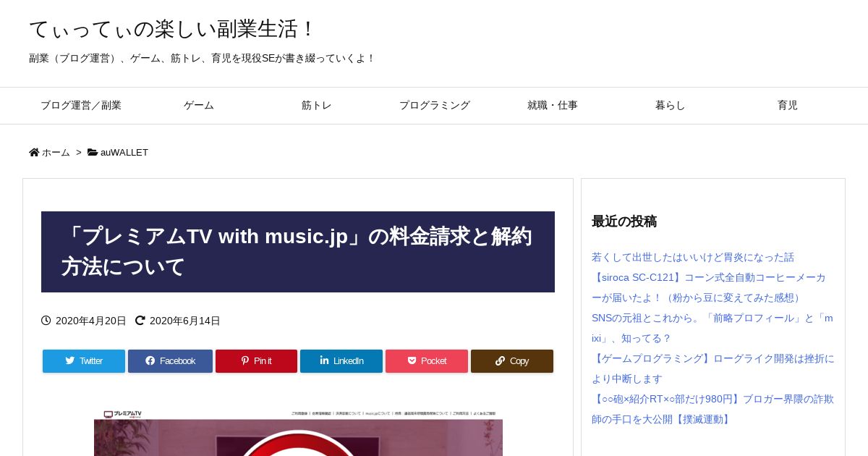868x456 pixels.
Task: Share the article on LinkedIn
Action: [x=341, y=361]
